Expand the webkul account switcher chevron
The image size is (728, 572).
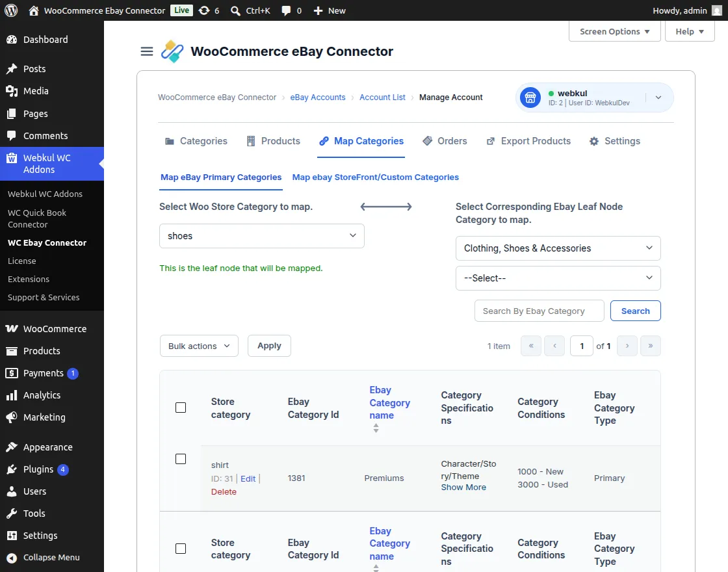tap(658, 97)
